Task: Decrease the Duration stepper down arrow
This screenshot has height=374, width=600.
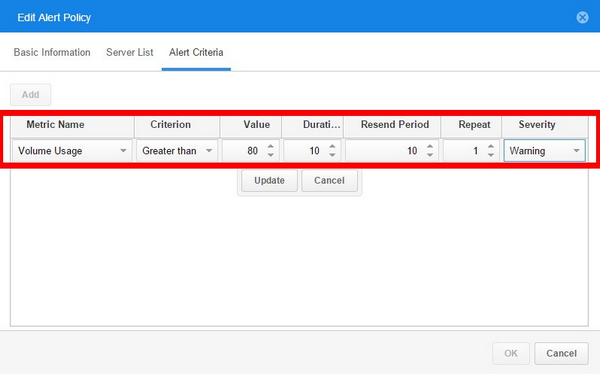Action: click(332, 155)
